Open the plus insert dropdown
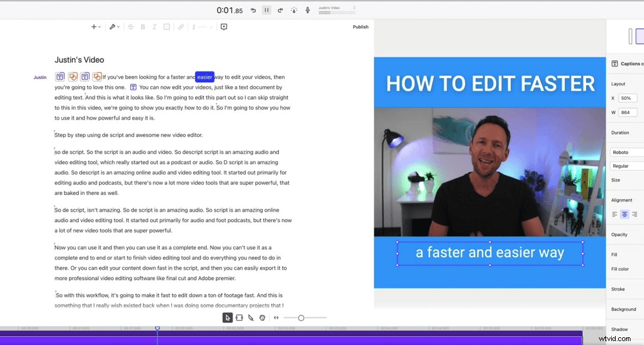Image resolution: width=644 pixels, height=345 pixels. coord(96,26)
